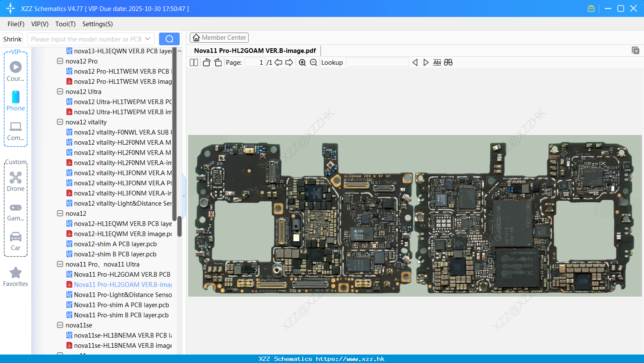644x363 pixels.
Task: Open nova12-HL1EQWM VER.B image.pdf file
Action: tap(119, 234)
